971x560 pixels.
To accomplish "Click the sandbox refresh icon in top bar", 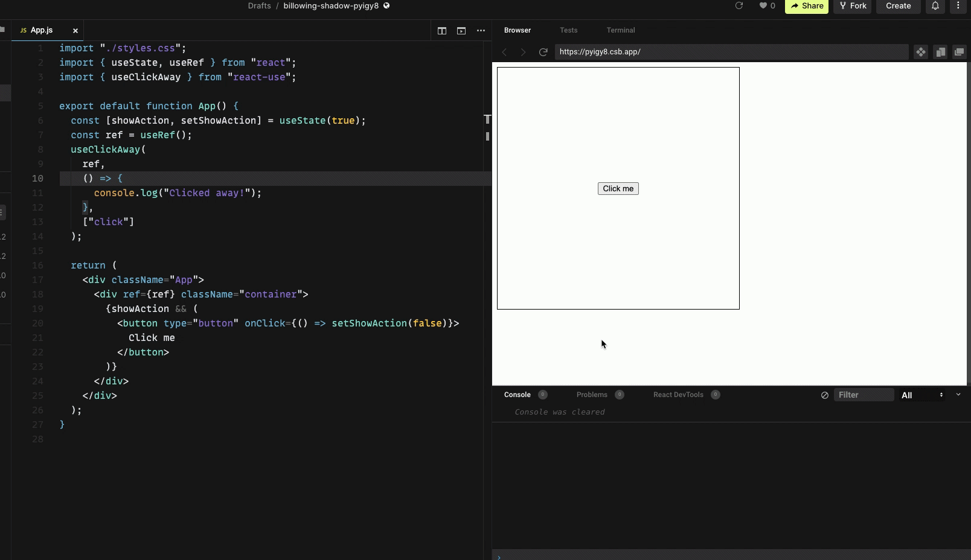I will coord(739,5).
